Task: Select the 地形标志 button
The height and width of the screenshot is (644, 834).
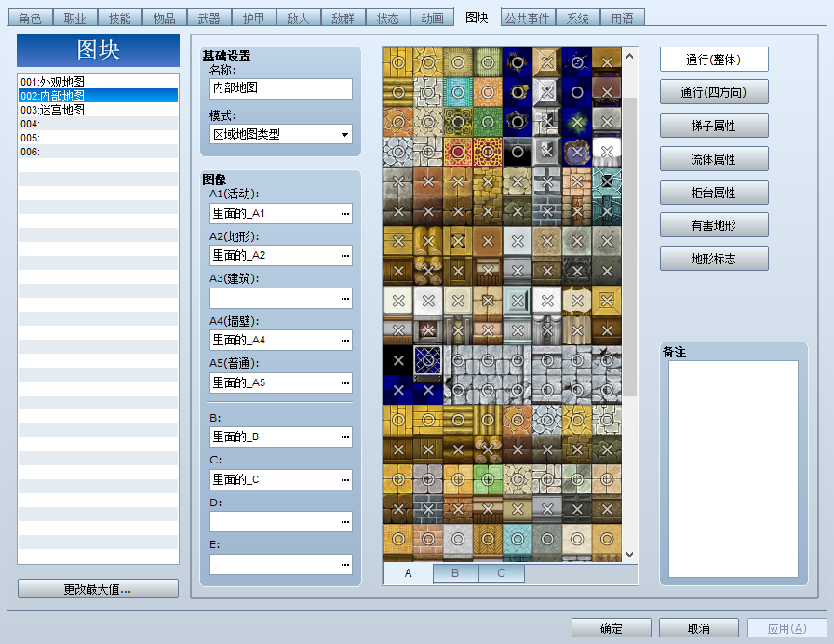Action: tap(714, 259)
